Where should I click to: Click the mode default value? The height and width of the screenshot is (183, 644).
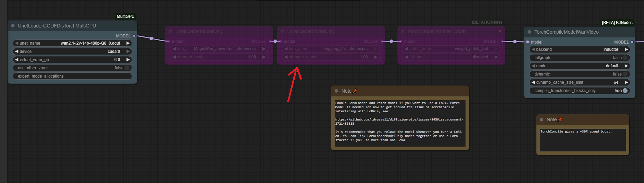coord(612,66)
